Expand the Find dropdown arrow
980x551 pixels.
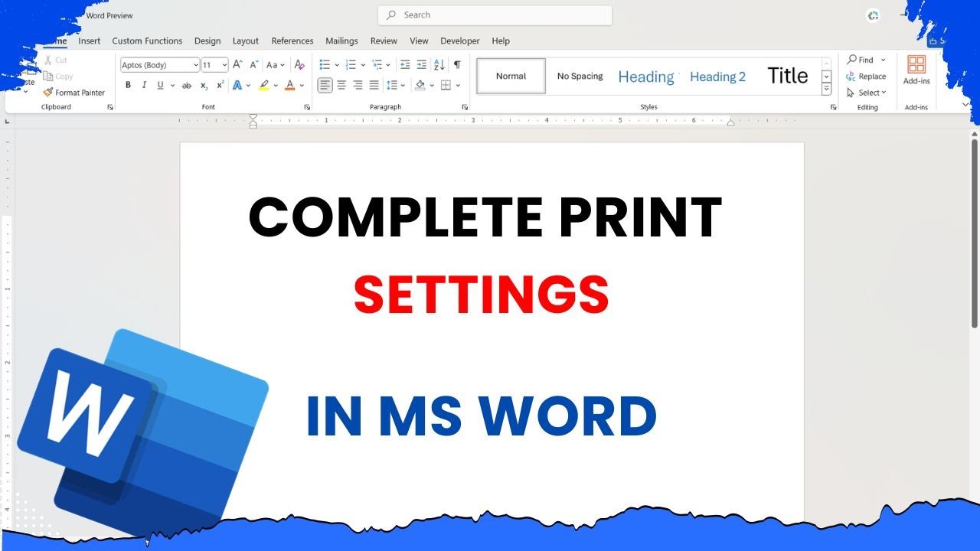[883, 60]
